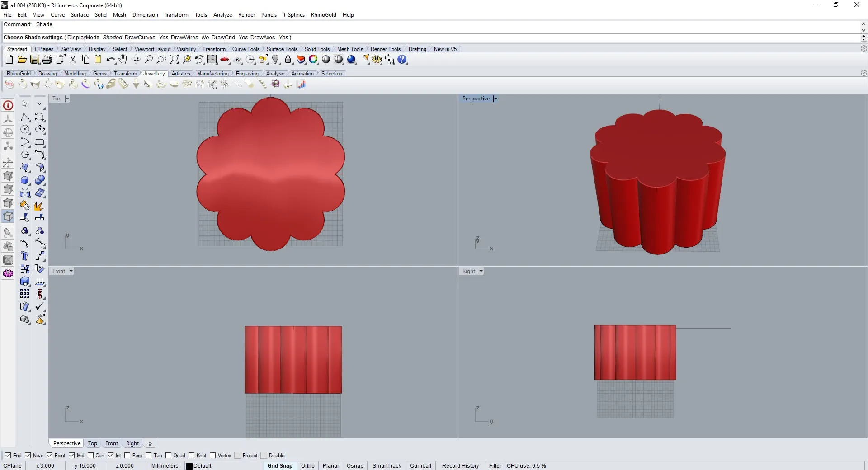Click the Undo arrow icon
Viewport: 868px width, 470px height.
click(110, 59)
